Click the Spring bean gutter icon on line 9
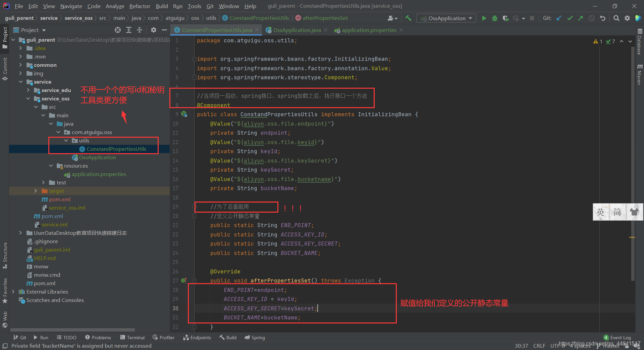The image size is (644, 350). [x=184, y=114]
